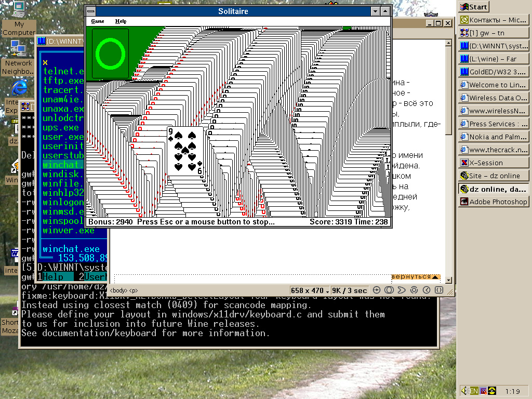Switch to dz online, da... active window
The width and height of the screenshot is (532, 399).
pyautogui.click(x=494, y=189)
